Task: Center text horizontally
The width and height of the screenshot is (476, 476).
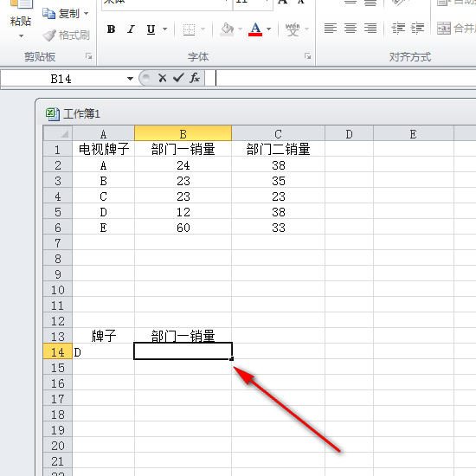Action: (351, 29)
